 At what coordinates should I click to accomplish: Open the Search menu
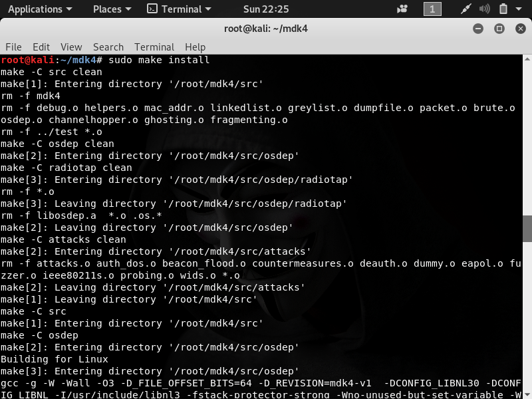point(108,47)
